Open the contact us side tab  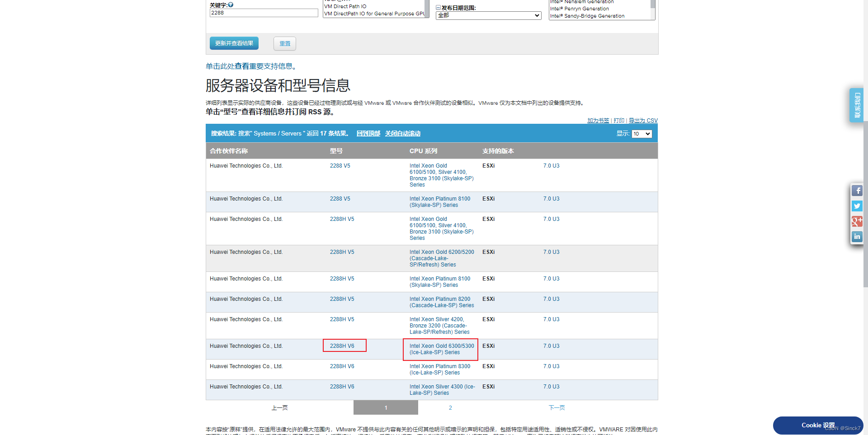856,105
